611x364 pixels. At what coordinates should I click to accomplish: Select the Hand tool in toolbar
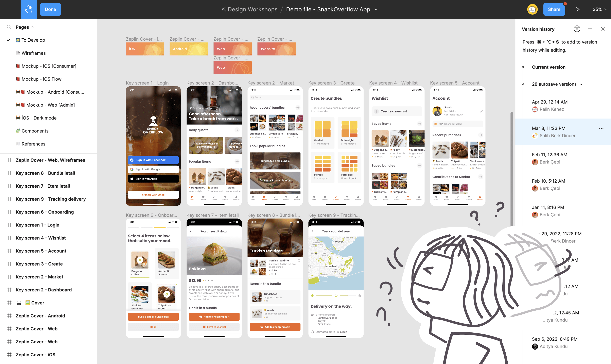[29, 9]
